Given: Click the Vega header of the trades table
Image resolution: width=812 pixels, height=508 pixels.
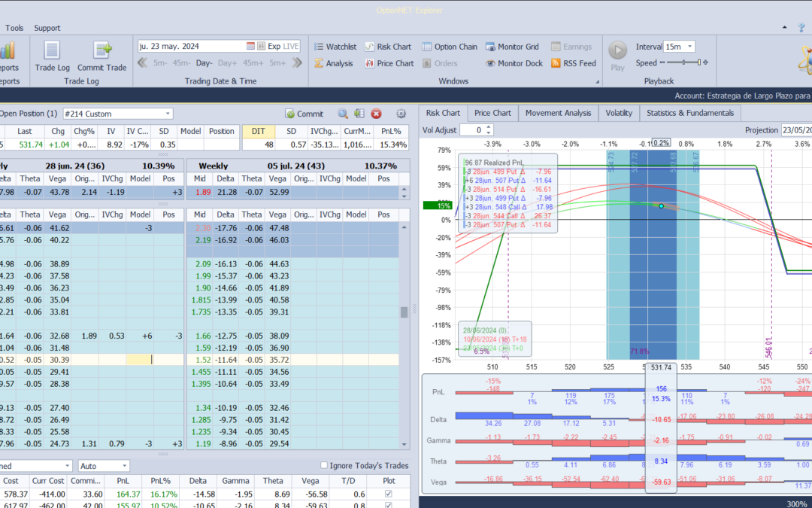Looking at the screenshot, I should 311,480.
